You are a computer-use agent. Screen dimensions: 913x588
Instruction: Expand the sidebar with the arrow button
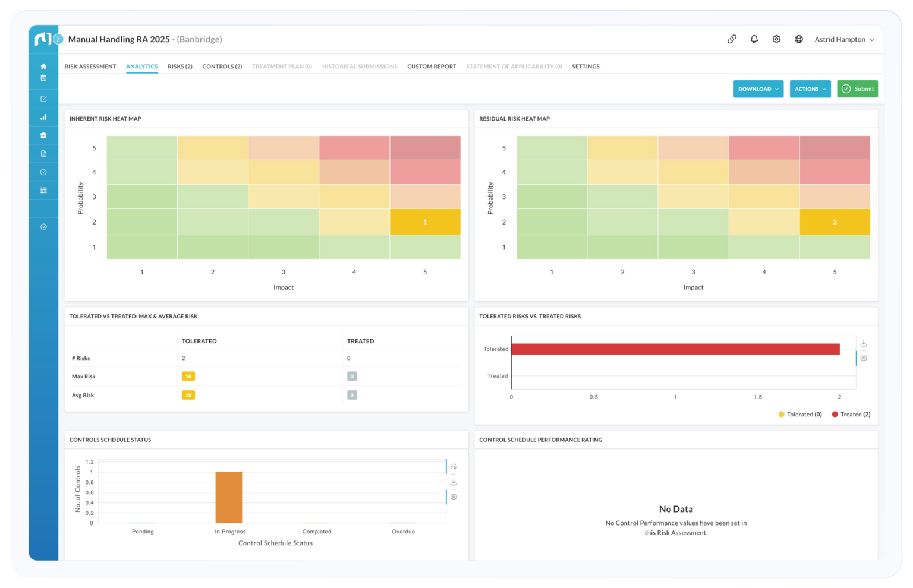click(x=58, y=39)
